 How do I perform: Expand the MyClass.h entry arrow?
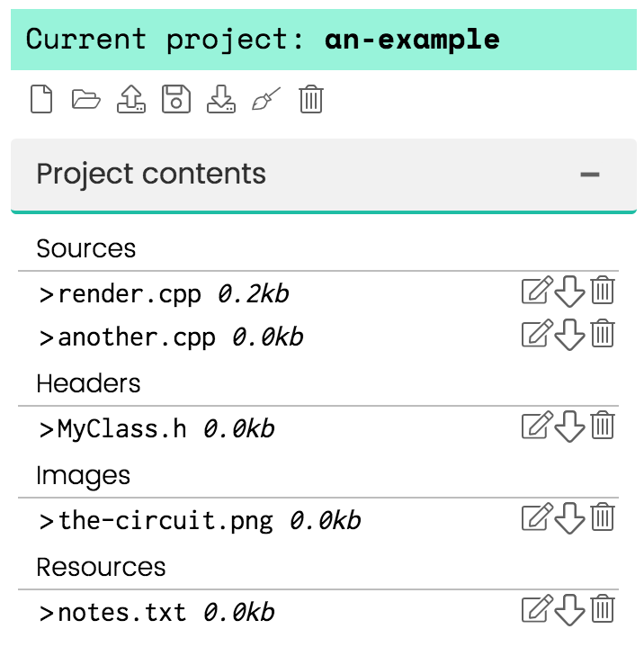tap(46, 429)
